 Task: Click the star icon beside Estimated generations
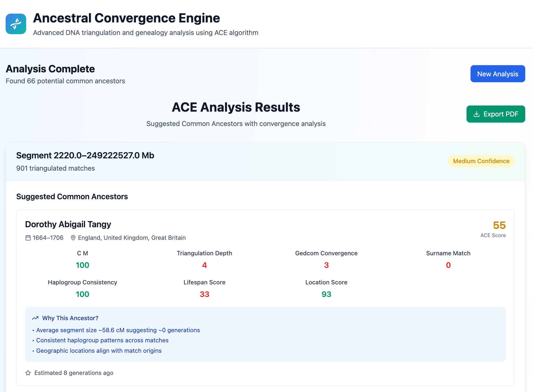[28, 373]
